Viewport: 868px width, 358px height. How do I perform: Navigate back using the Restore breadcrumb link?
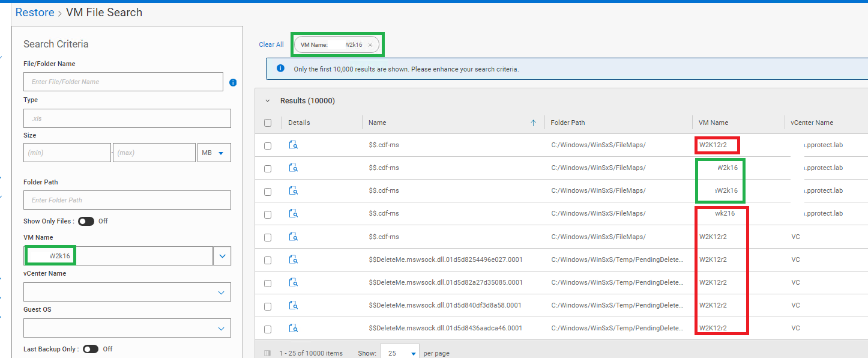point(34,12)
